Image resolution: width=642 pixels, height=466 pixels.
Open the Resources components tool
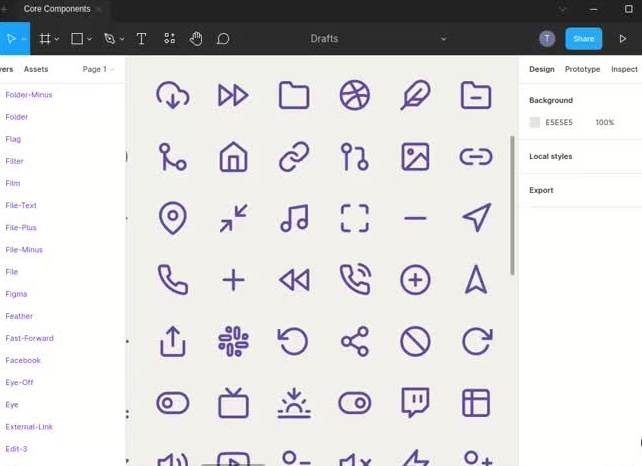(169, 39)
